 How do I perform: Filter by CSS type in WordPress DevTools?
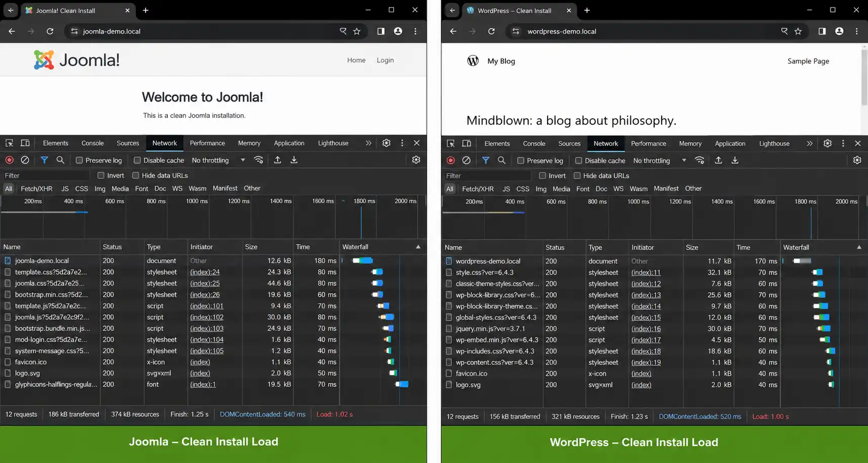coord(523,189)
